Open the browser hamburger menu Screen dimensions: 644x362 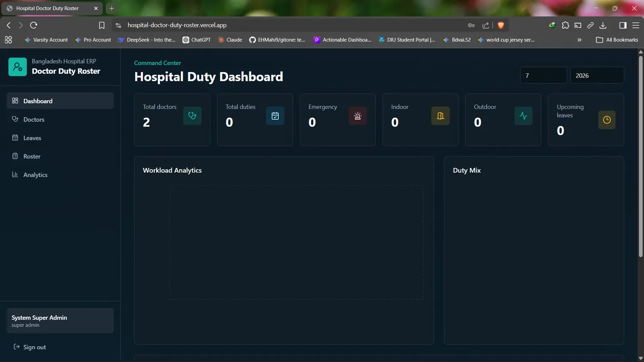click(636, 25)
